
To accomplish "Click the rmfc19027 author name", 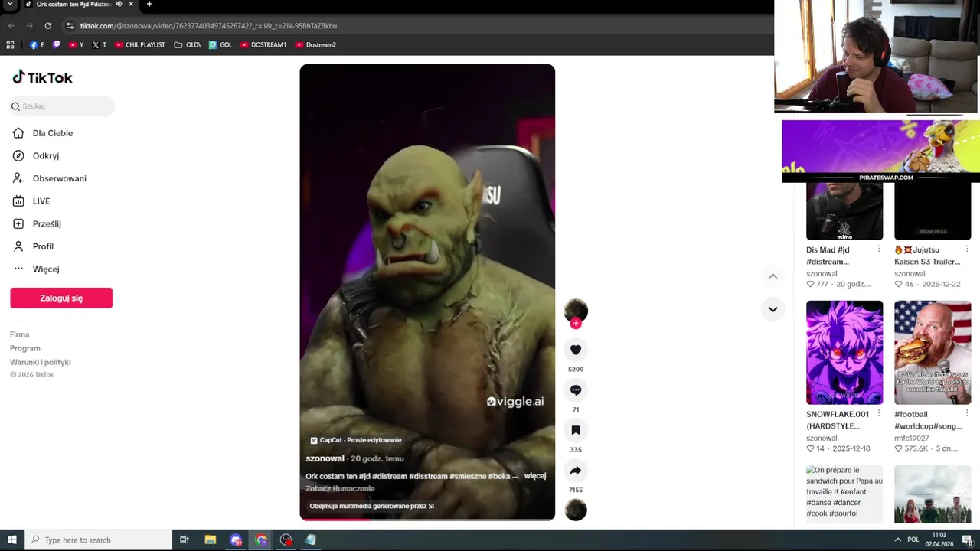I will [911, 438].
